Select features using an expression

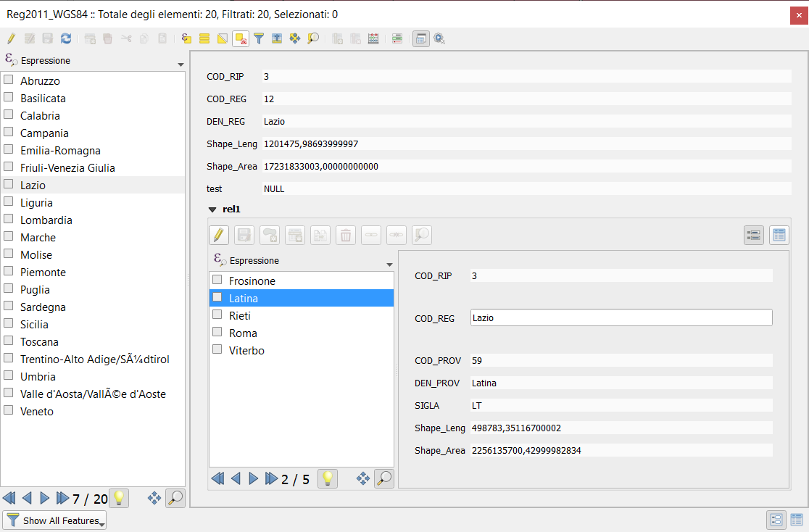[x=186, y=38]
